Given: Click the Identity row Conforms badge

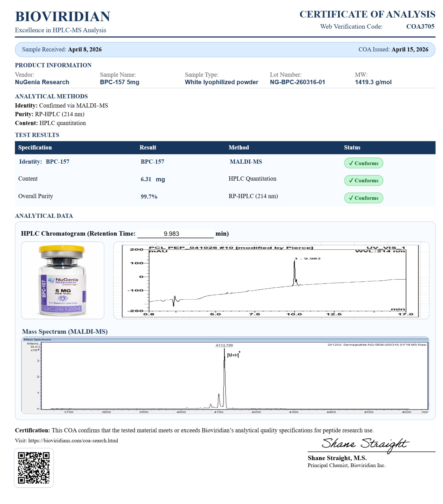Looking at the screenshot, I should coord(363,163).
